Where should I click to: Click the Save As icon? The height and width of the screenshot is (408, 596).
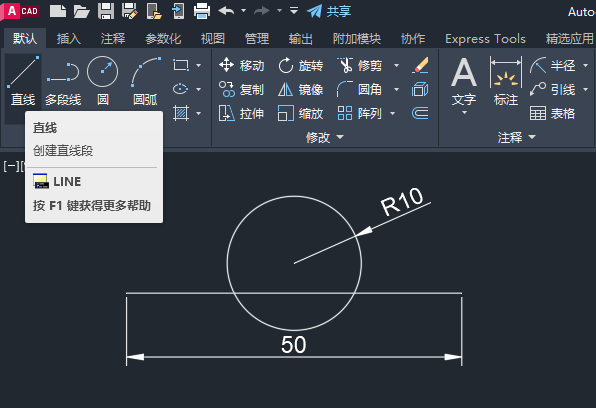130,11
